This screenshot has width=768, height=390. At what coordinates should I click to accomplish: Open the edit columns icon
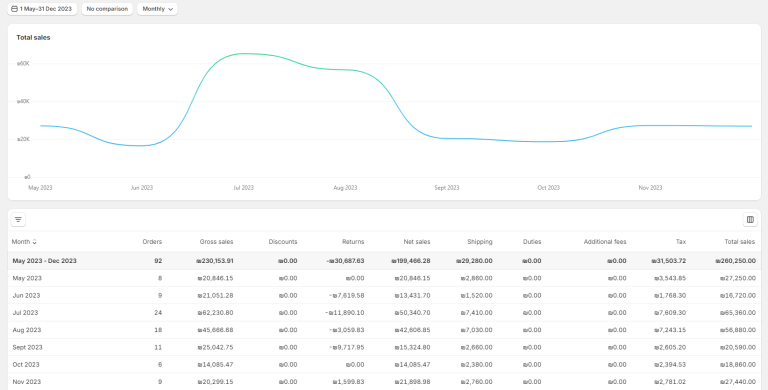pos(750,219)
